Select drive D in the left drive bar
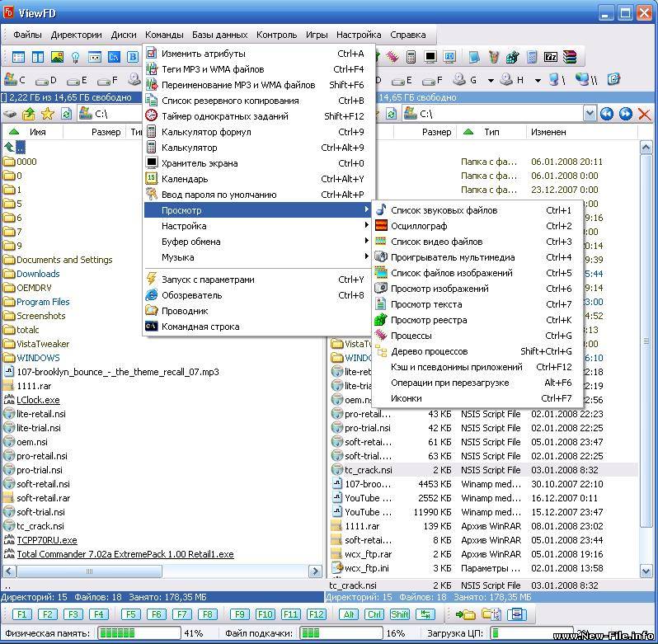Image resolution: width=658 pixels, height=644 pixels. click(x=45, y=80)
